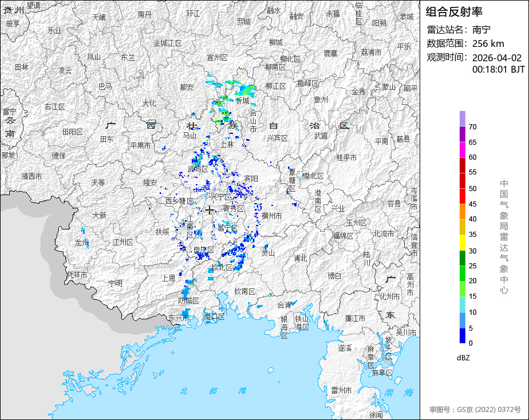Click the title text 组合反射率
Viewport: 529px width, 420px height.
pos(454,12)
